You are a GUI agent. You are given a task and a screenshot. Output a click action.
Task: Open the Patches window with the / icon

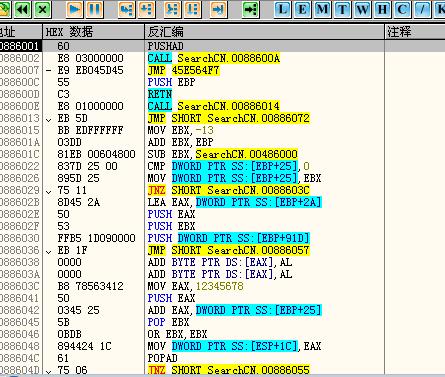(x=422, y=9)
